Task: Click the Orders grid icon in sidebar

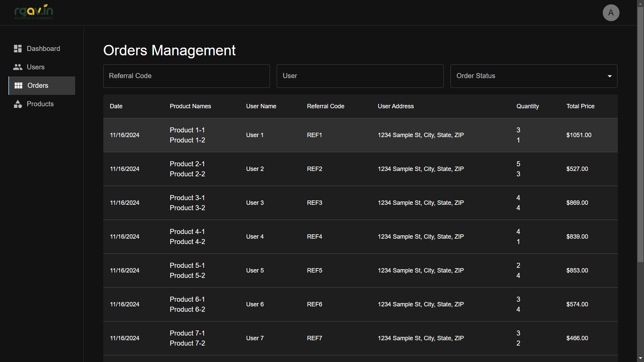Action: (x=18, y=85)
